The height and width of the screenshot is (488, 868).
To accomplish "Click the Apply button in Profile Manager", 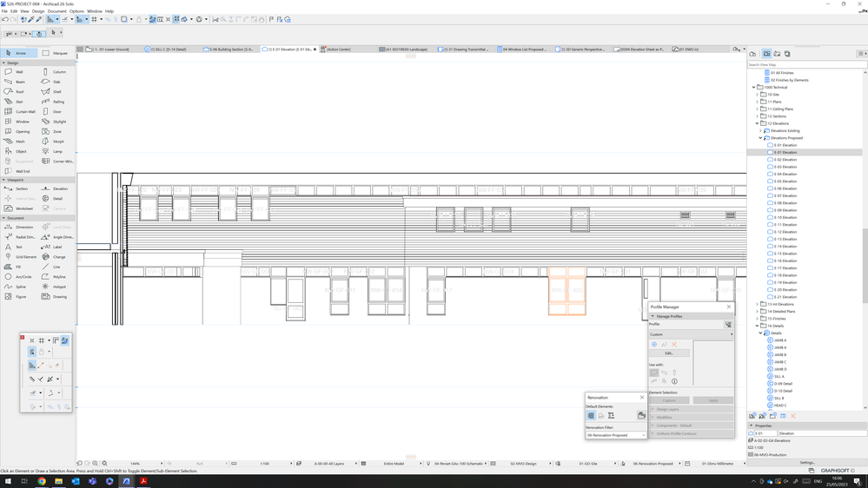I will pos(713,400).
